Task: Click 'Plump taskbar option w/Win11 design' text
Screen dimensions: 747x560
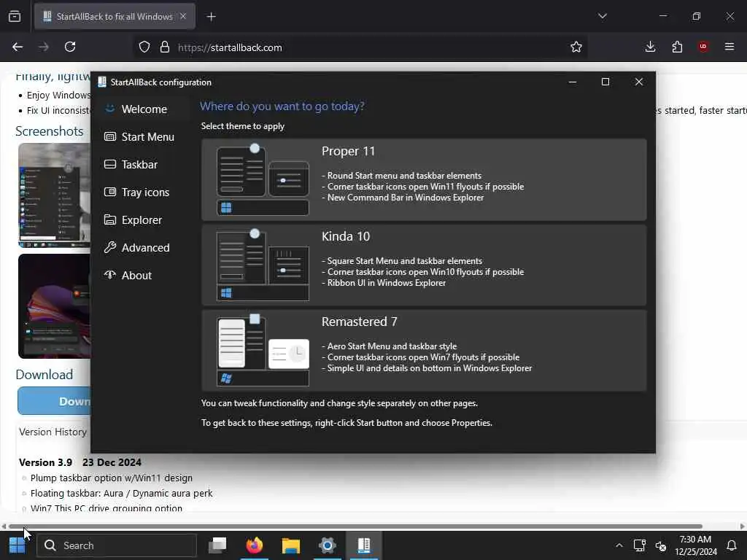Action: pos(112,478)
